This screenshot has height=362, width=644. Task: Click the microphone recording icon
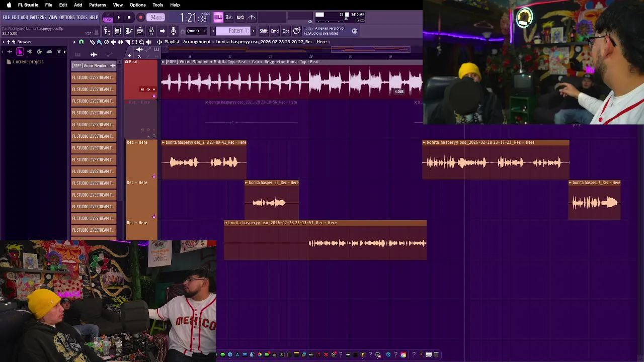point(173,31)
